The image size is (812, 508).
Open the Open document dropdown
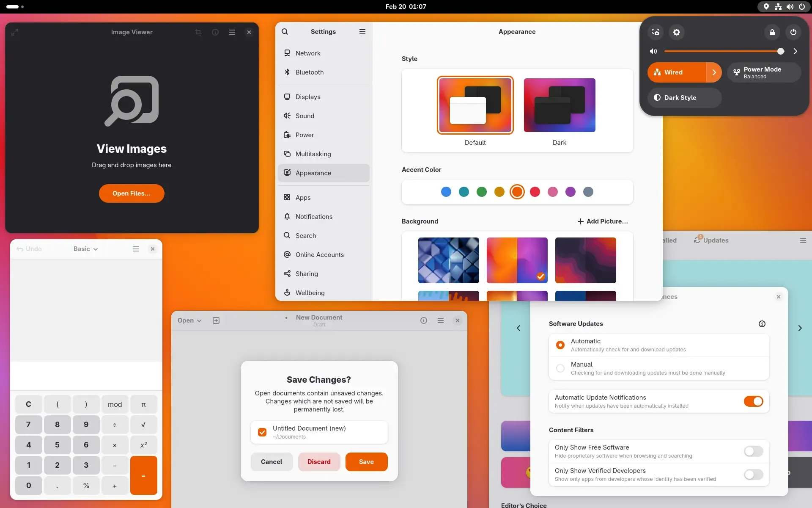(189, 320)
